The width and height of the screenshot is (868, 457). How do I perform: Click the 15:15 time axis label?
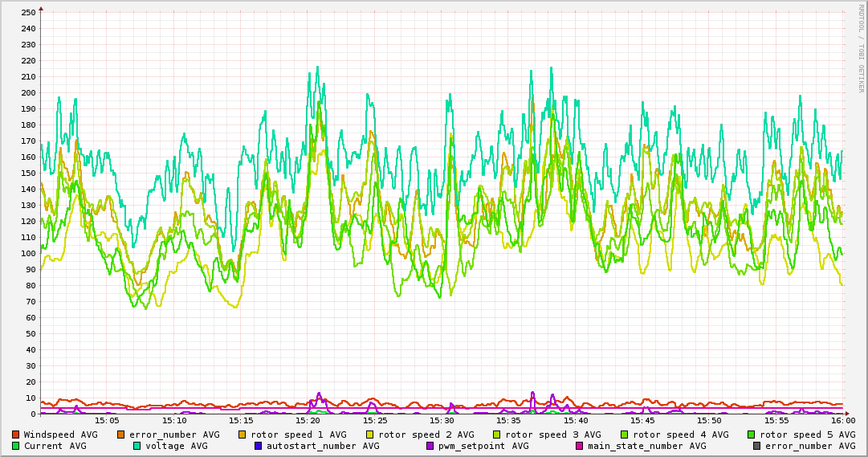coord(241,421)
